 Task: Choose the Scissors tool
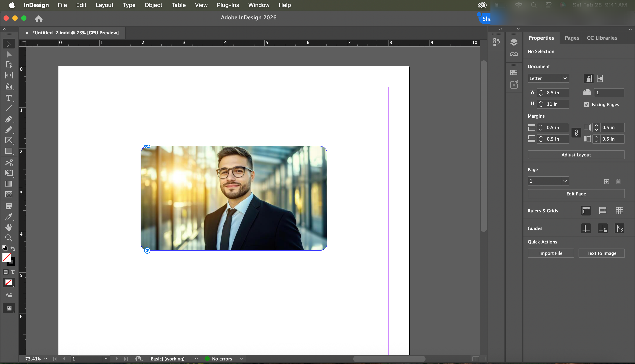coord(9,163)
